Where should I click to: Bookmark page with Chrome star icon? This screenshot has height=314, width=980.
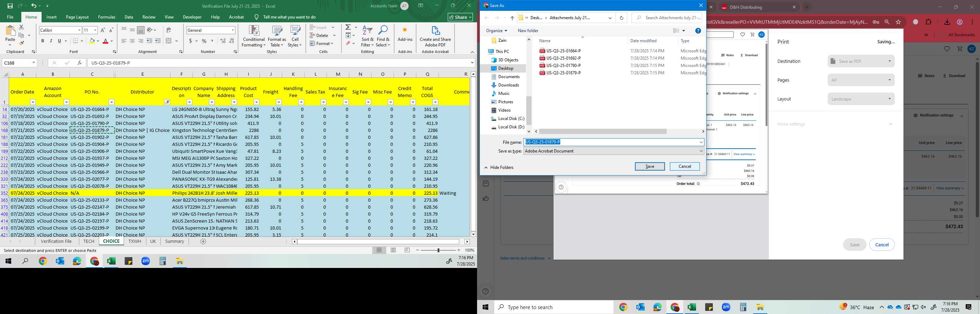point(898,22)
